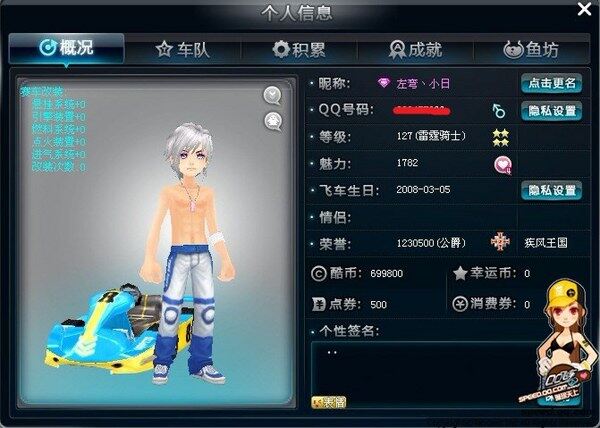Click the 幸运币 star icon

tap(460, 273)
